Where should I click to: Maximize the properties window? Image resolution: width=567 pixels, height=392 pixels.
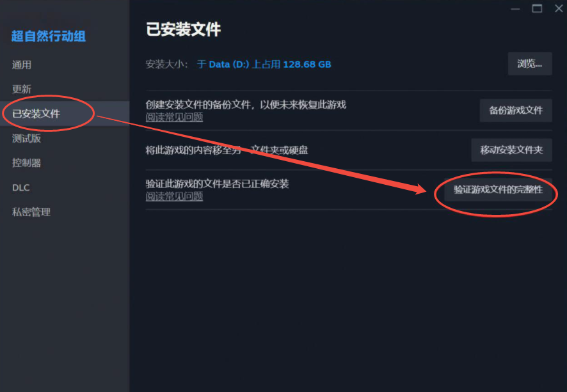[537, 8]
